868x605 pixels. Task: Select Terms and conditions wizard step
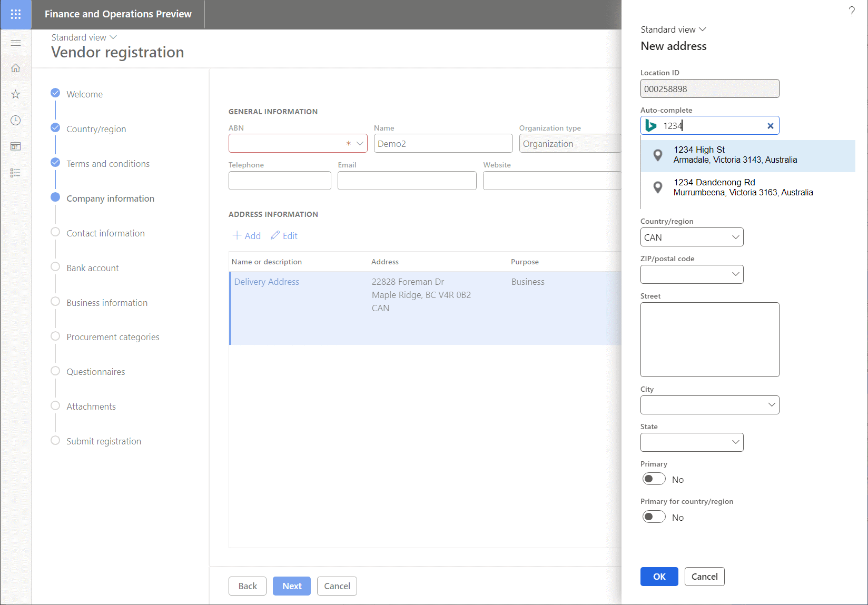108,164
